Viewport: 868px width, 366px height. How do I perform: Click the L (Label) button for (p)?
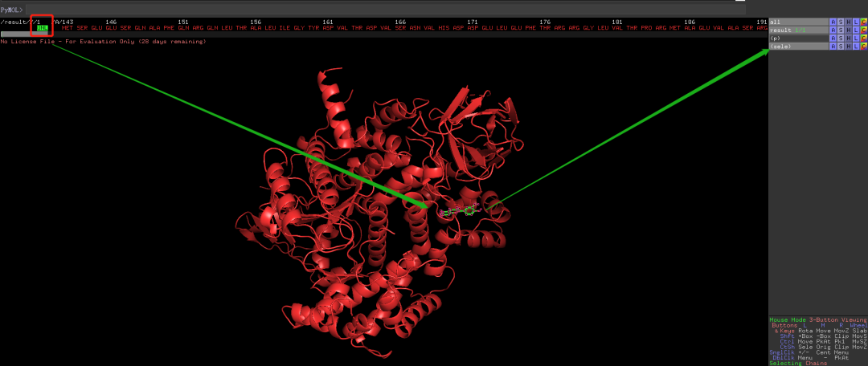pos(857,39)
